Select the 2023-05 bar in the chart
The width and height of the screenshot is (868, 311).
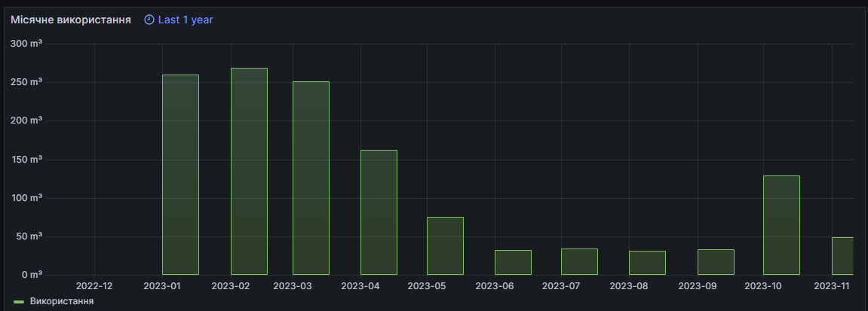[445, 245]
